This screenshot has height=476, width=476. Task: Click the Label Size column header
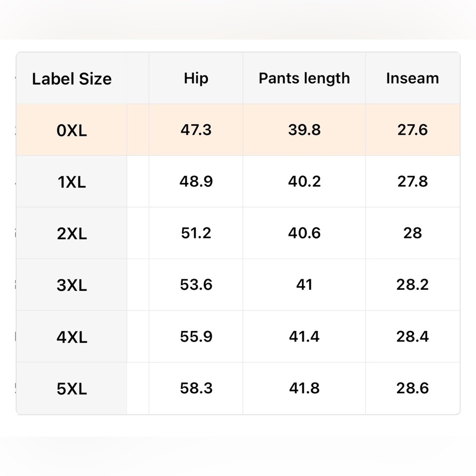tap(72, 79)
